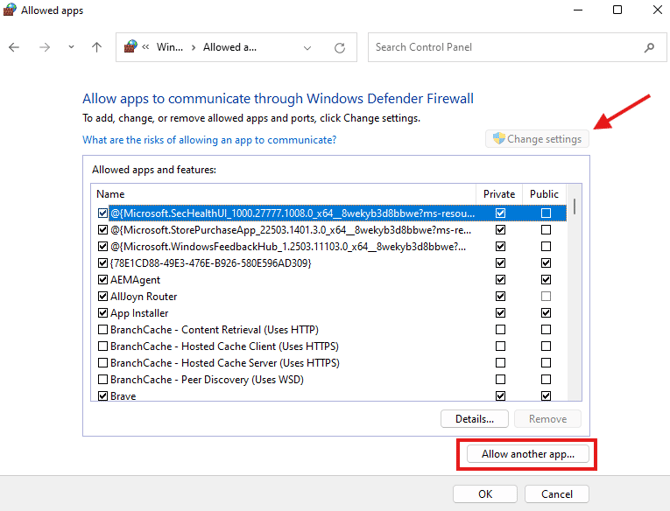The height and width of the screenshot is (511, 670).
Task: Click the apps list vertical scrollbar
Action: (x=575, y=300)
